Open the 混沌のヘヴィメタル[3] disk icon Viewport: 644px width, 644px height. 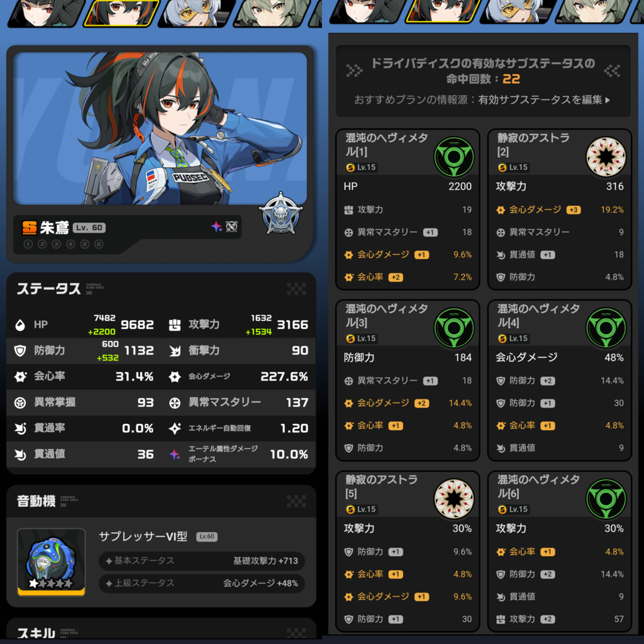tap(454, 328)
